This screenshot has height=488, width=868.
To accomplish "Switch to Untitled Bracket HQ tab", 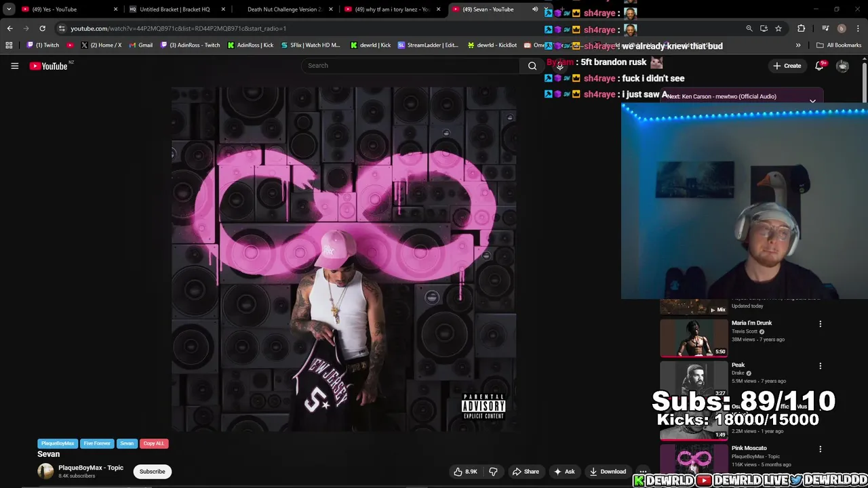I will (175, 9).
